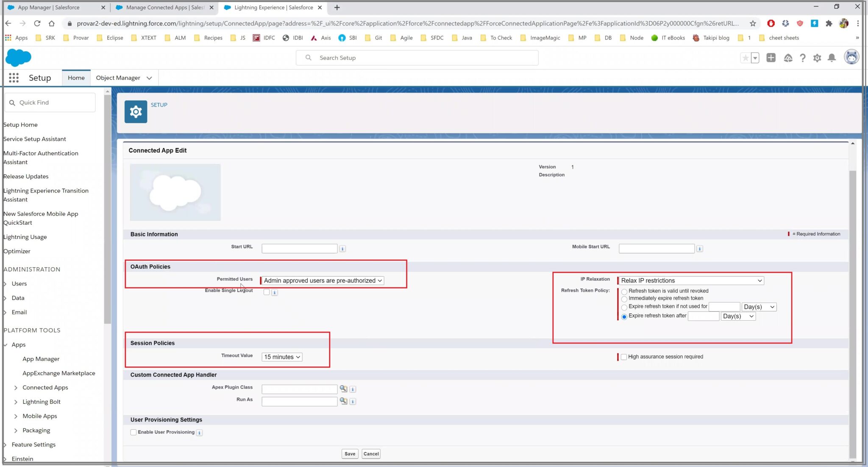Open the Trailhead guidance center icon
868x467 pixels.
[788, 58]
